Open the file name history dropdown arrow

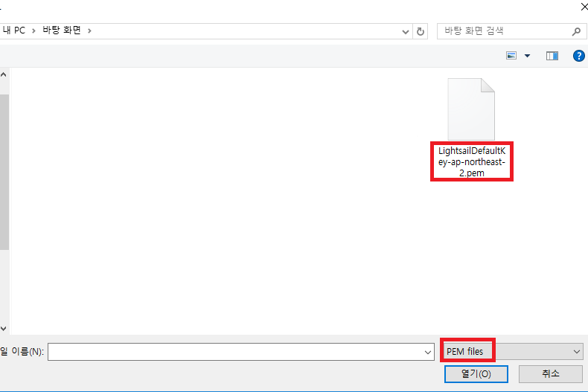[427, 352]
